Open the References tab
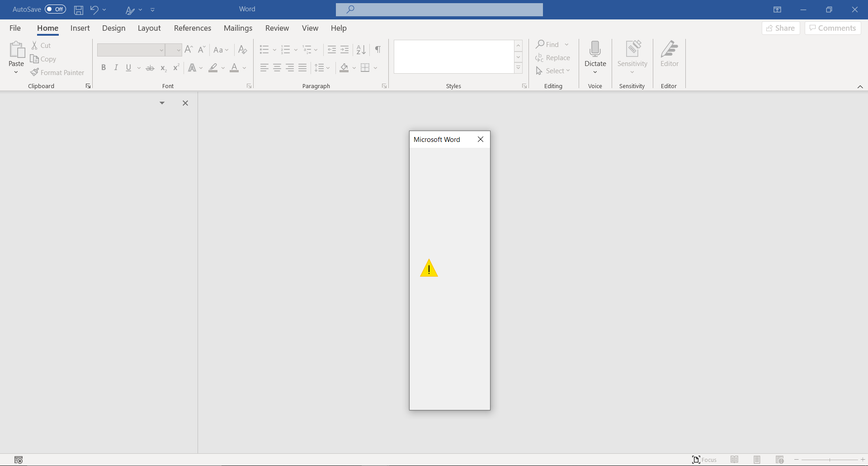Image resolution: width=868 pixels, height=466 pixels. (x=193, y=28)
